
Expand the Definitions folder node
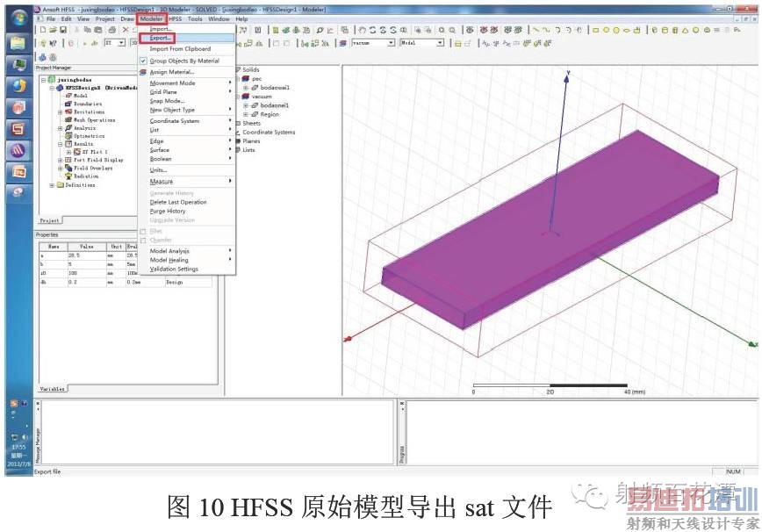click(52, 185)
